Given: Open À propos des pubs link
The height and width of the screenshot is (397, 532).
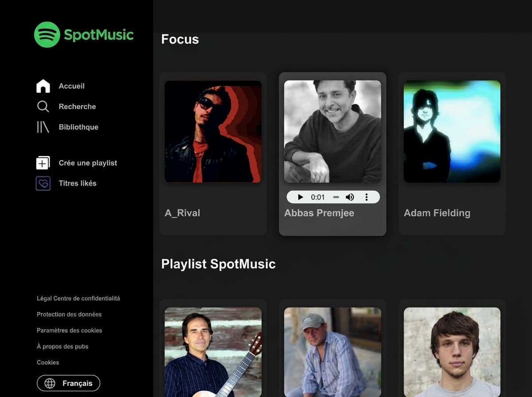Looking at the screenshot, I should [x=63, y=346].
